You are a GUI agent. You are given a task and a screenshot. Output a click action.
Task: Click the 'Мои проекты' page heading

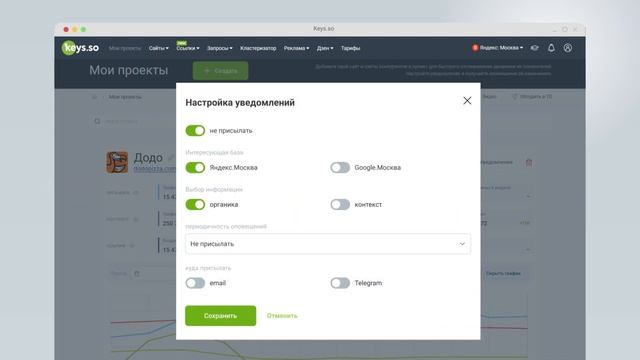click(x=129, y=70)
